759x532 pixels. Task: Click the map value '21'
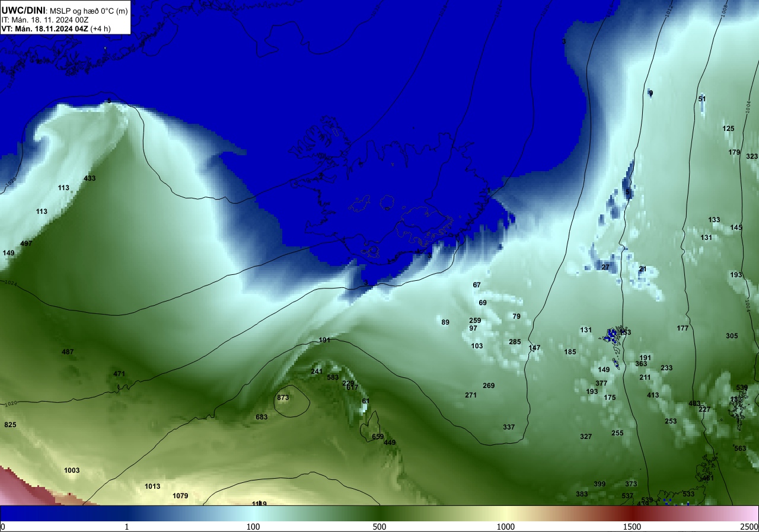[642, 269]
